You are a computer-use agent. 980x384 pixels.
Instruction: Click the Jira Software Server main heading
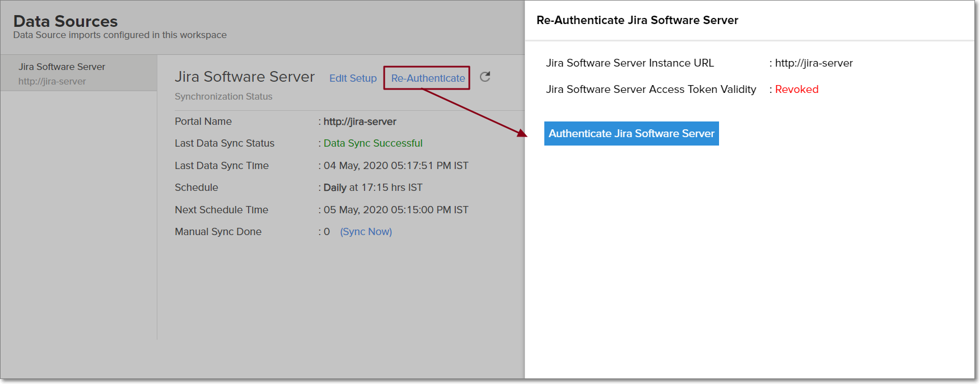point(245,77)
